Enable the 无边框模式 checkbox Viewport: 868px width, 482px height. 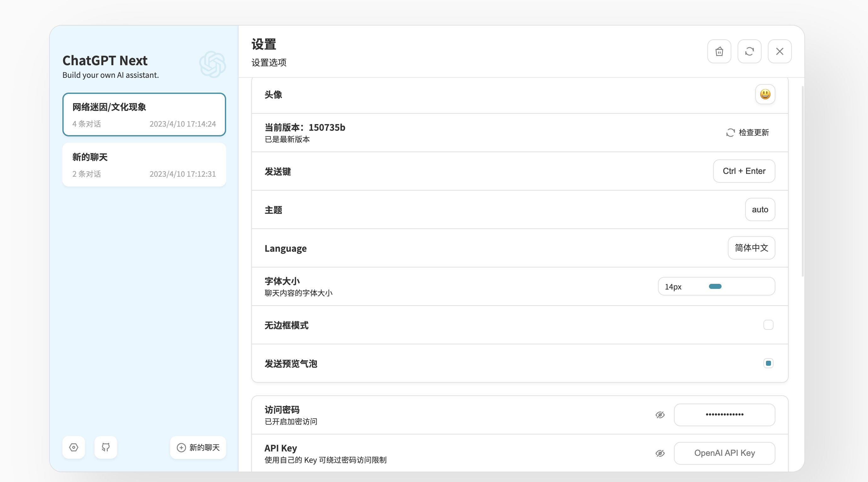pyautogui.click(x=768, y=325)
